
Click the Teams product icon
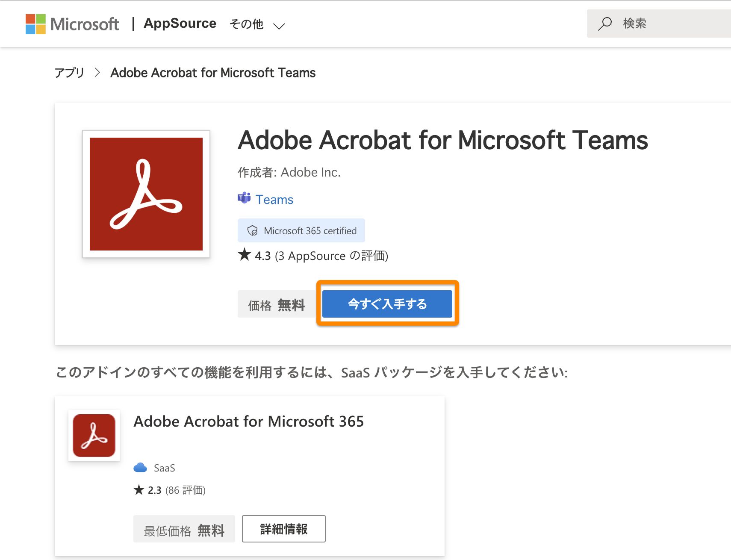coord(244,198)
